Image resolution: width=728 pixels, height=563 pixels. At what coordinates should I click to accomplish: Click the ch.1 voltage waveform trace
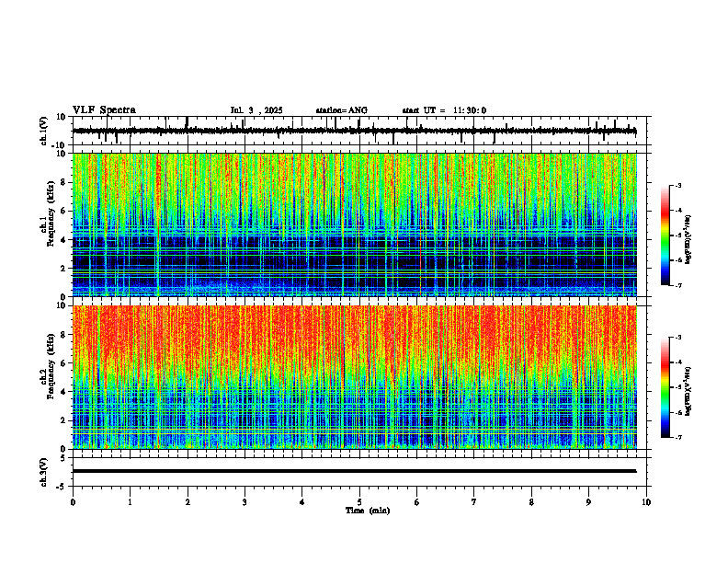[x=355, y=131]
